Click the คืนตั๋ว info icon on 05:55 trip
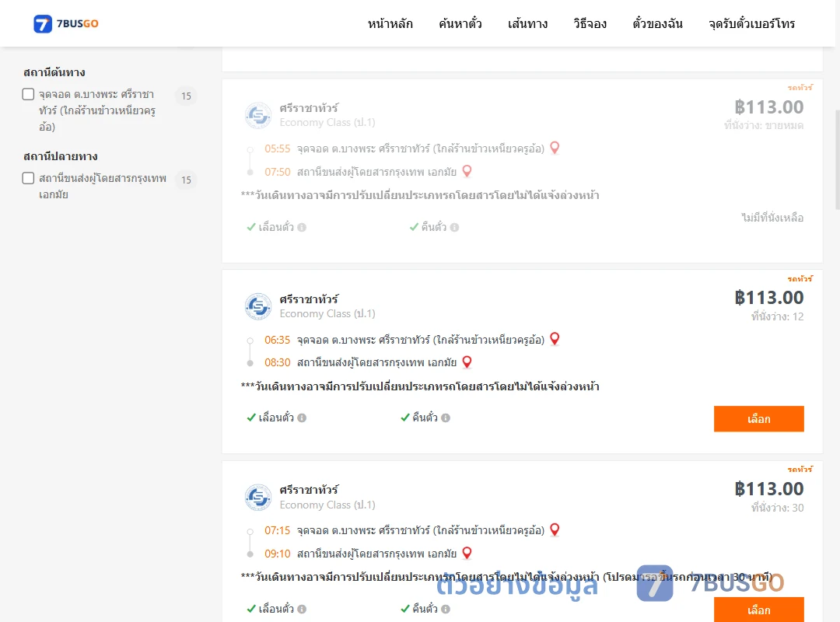840x622 pixels. pos(455,227)
